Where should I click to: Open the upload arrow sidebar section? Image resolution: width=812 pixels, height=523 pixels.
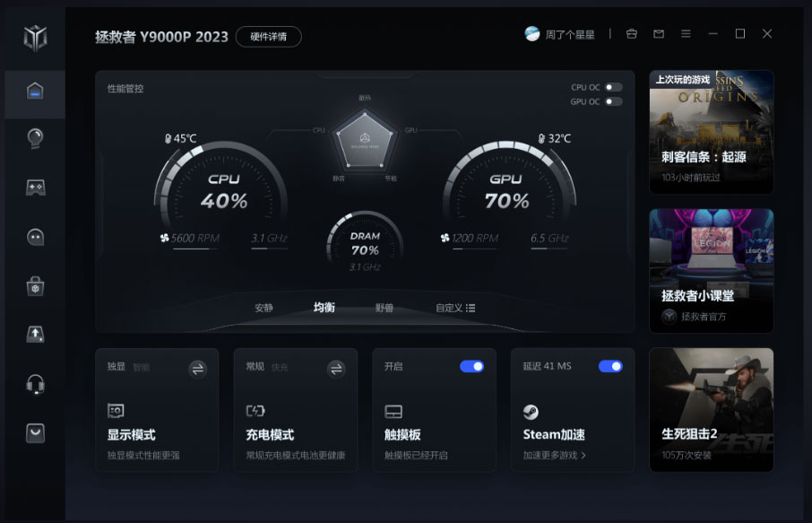click(x=35, y=335)
